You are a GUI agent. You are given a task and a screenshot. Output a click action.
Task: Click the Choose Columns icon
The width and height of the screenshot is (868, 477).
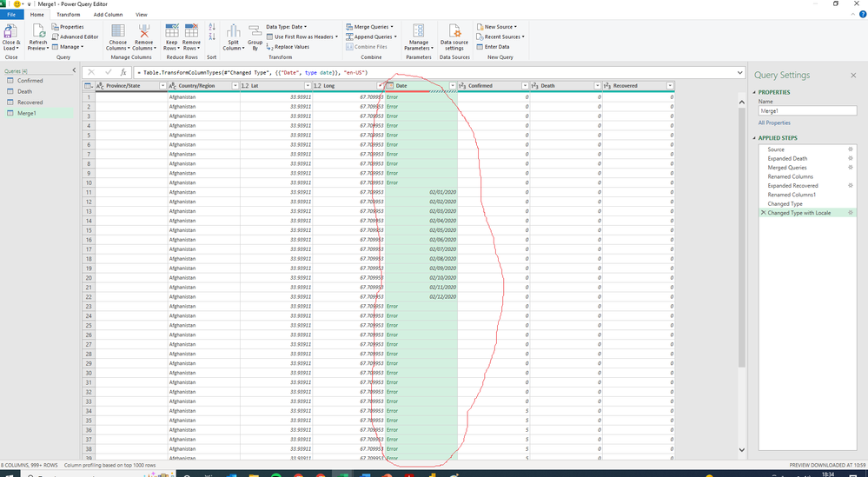118,30
